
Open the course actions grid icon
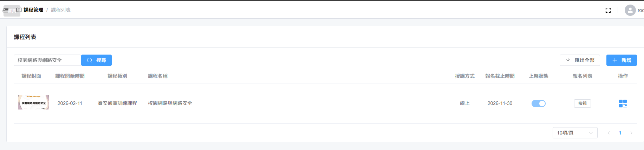tap(623, 104)
